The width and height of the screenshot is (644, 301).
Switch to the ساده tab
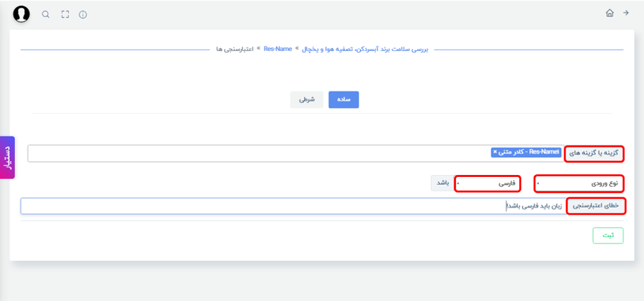pos(344,100)
